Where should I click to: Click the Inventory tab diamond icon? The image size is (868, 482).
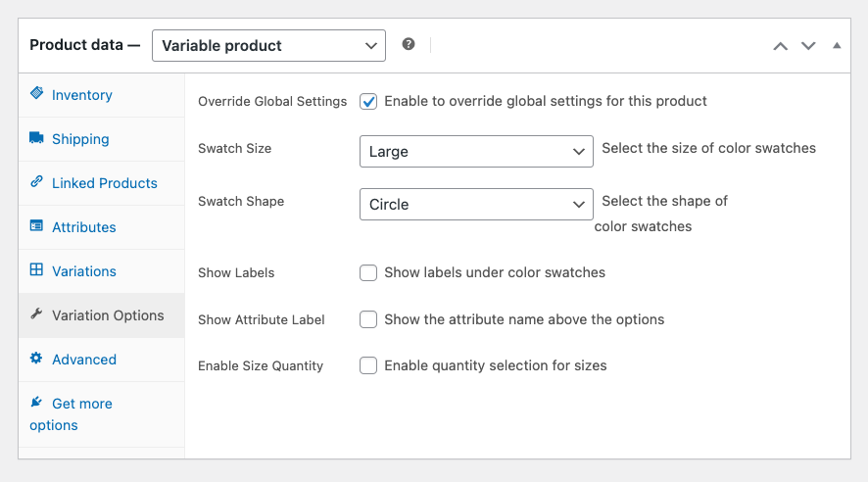pos(36,93)
